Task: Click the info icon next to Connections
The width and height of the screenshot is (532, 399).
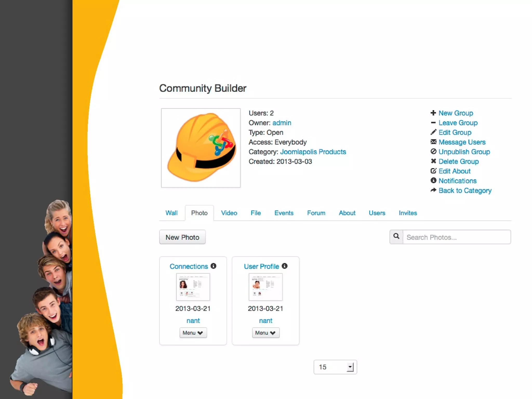Action: point(214,266)
